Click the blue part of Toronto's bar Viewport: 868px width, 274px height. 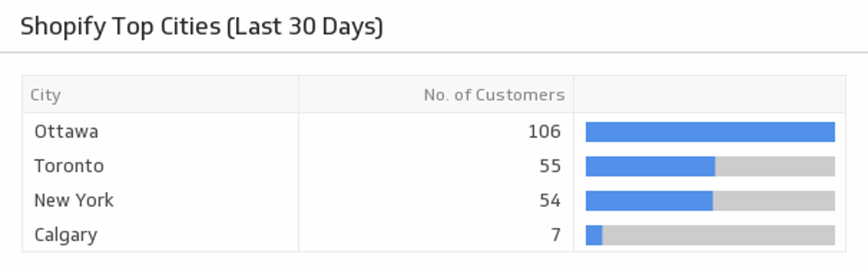(x=650, y=166)
